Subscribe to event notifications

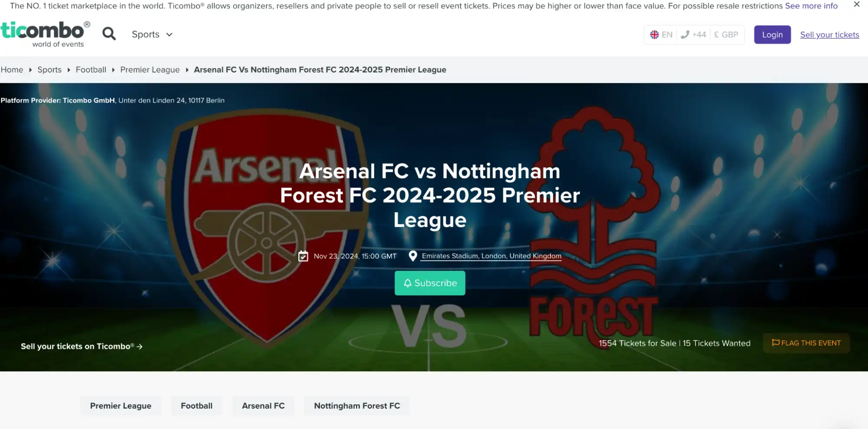430,283
